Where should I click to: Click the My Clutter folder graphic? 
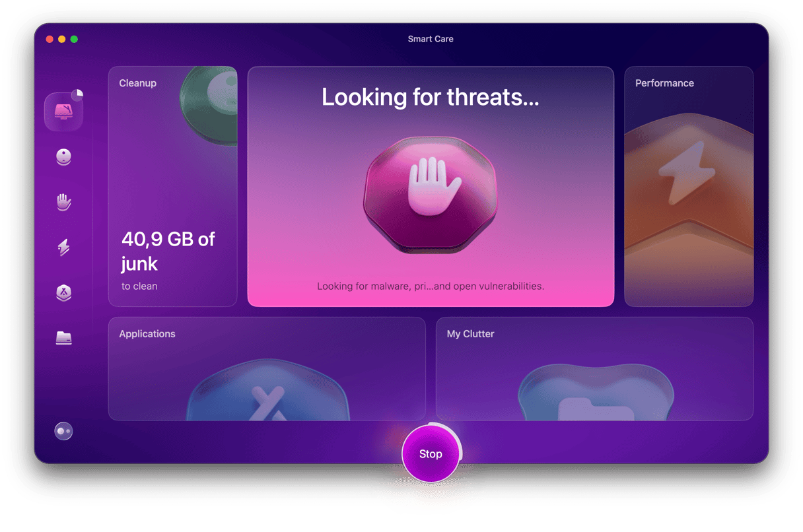pyautogui.click(x=596, y=393)
